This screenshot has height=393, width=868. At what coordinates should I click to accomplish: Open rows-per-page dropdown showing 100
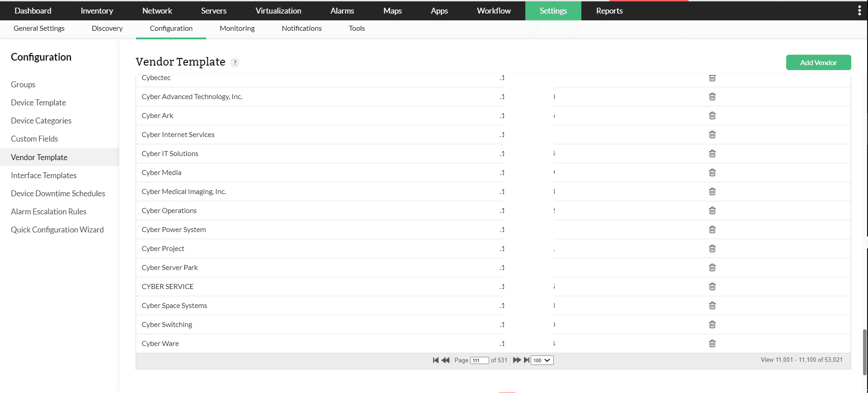[x=542, y=360]
